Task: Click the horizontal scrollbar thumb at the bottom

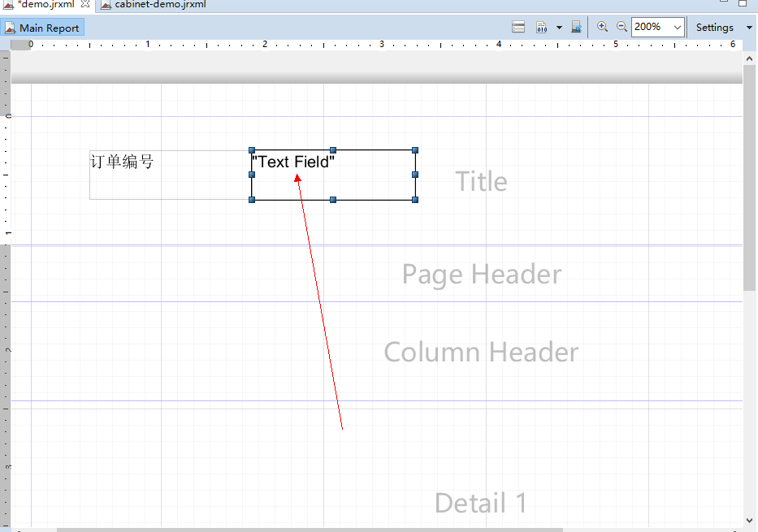Action: click(310, 530)
